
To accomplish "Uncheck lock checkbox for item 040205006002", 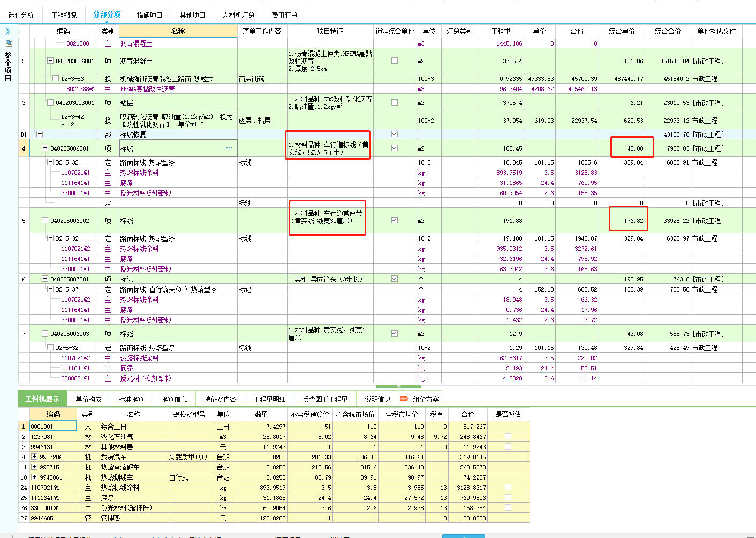I will (395, 220).
